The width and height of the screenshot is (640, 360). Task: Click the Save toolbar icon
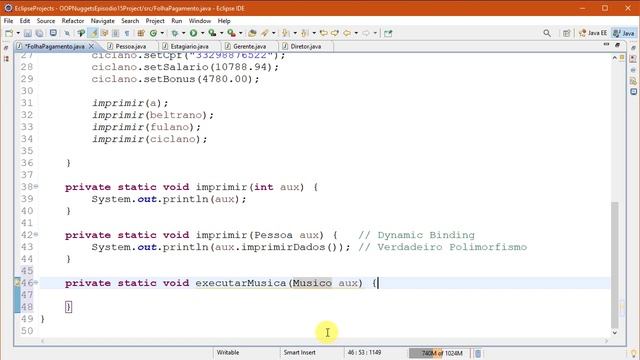pyautogui.click(x=27, y=33)
